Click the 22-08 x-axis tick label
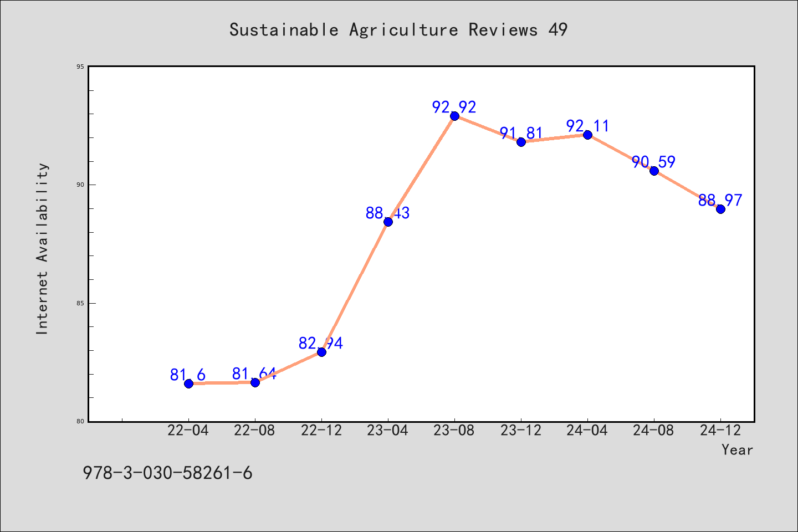The image size is (798, 532). click(x=255, y=431)
